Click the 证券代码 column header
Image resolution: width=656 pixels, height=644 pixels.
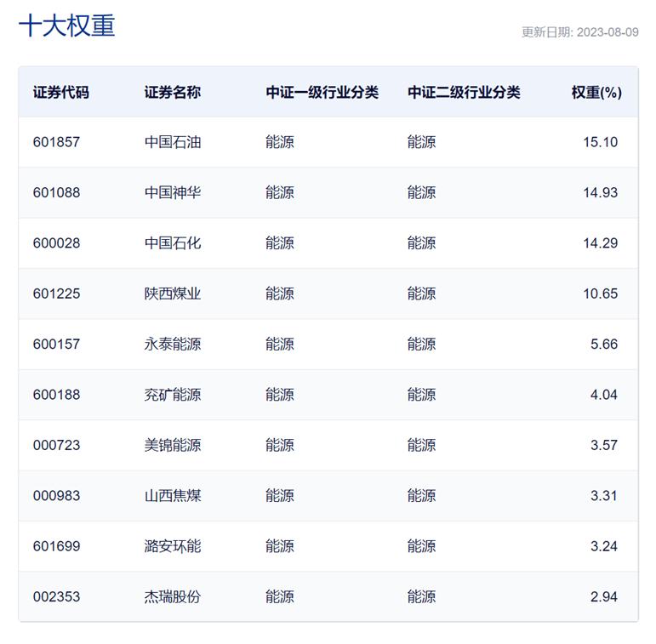tap(60, 92)
